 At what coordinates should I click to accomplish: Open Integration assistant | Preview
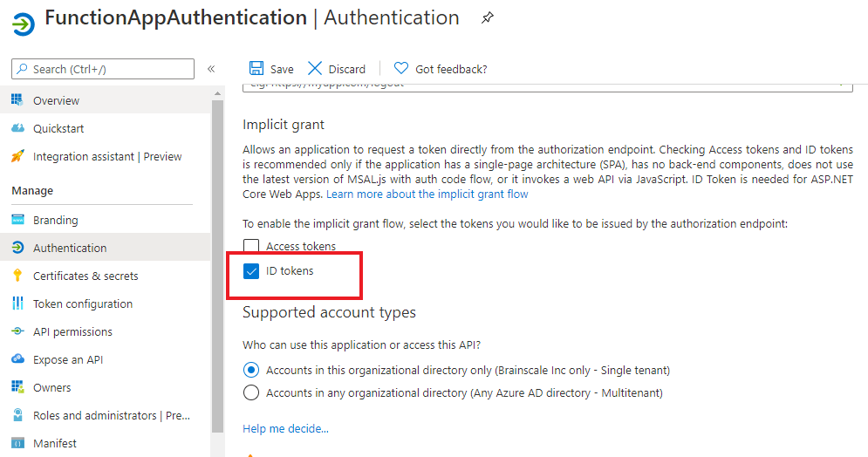tap(106, 156)
